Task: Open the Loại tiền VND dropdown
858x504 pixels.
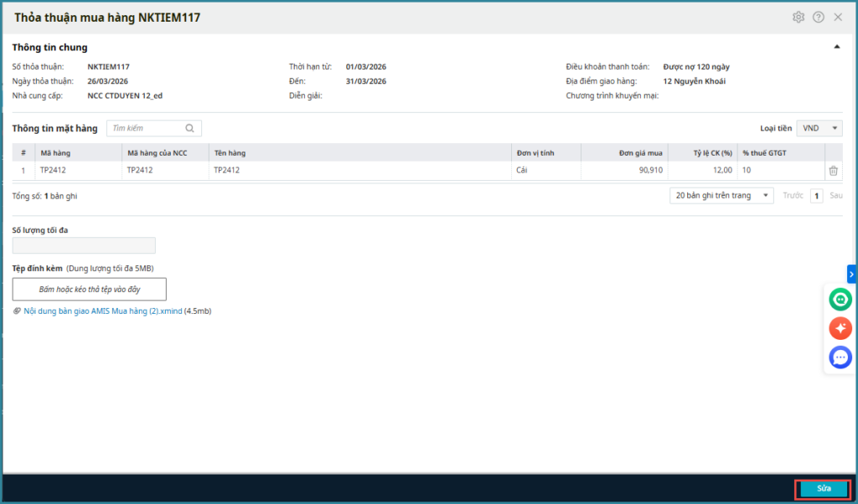Action: point(819,128)
